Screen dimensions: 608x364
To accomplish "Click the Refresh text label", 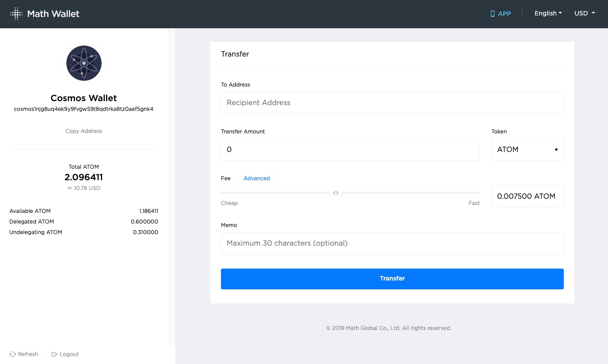I will point(28,354).
